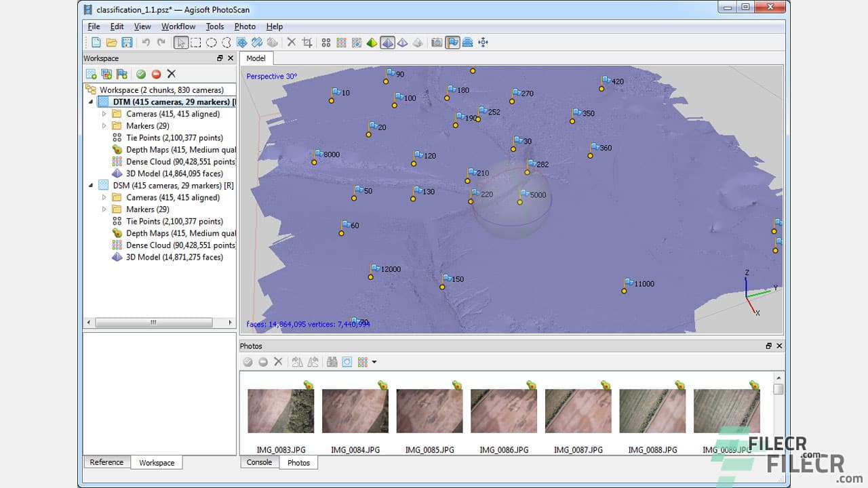Select the Rectangle Selection tool
The height and width of the screenshot is (488, 868).
pos(196,42)
